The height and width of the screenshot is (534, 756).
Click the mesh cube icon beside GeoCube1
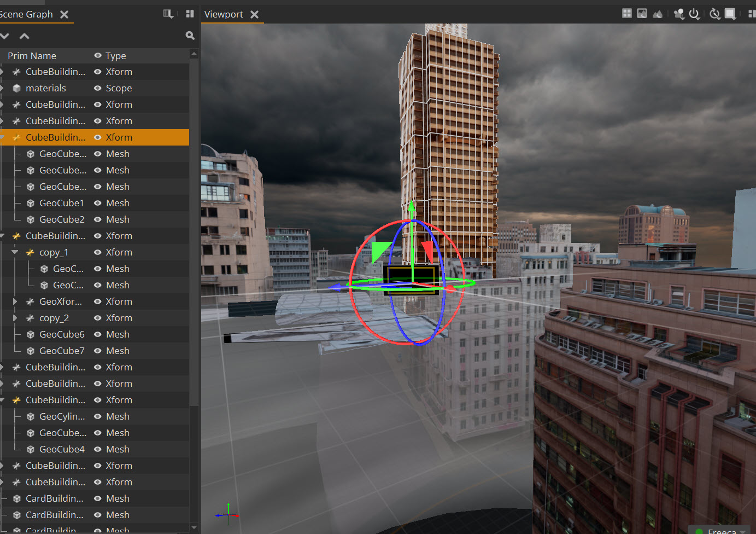30,202
